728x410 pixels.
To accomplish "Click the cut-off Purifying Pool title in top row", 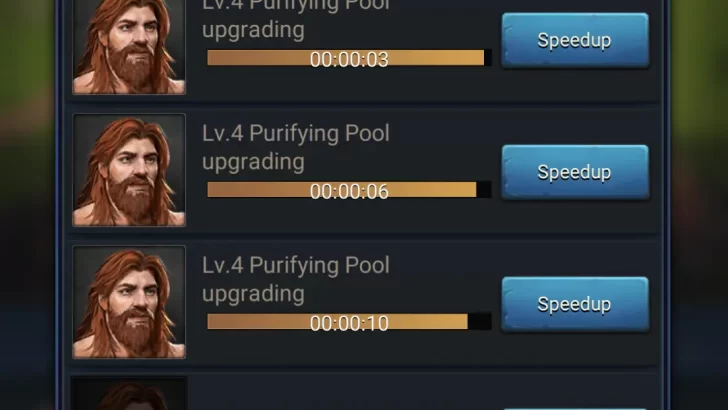I will [x=295, y=6].
